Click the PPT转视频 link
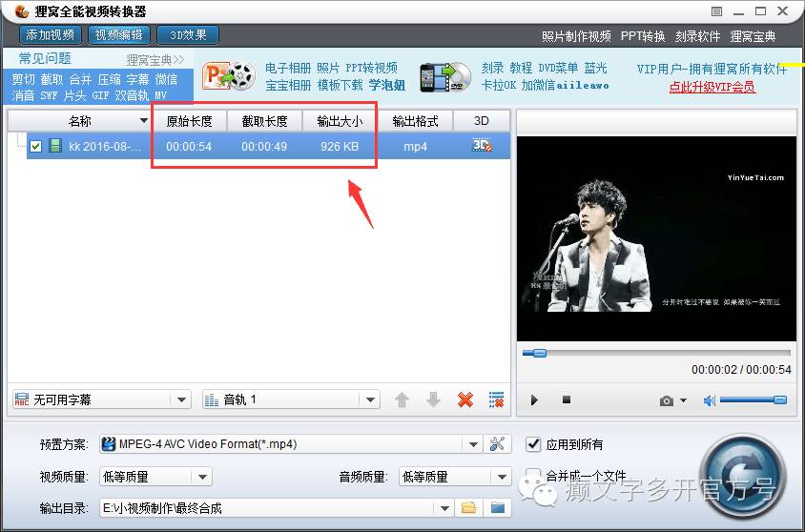805x532 pixels. point(371,69)
